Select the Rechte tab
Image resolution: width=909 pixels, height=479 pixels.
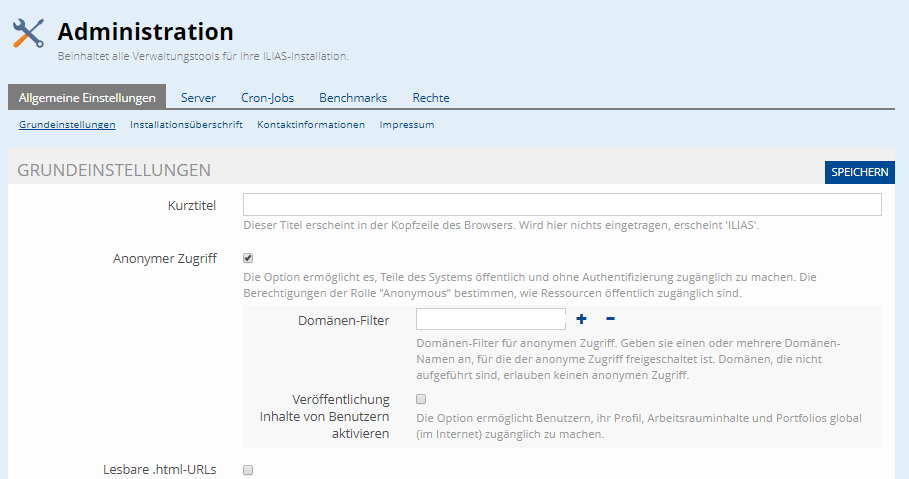coord(431,98)
